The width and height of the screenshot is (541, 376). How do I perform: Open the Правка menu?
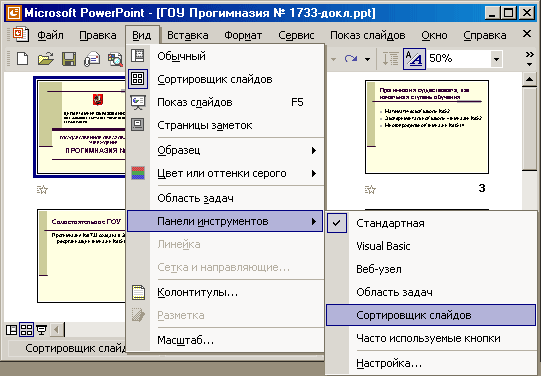point(98,35)
